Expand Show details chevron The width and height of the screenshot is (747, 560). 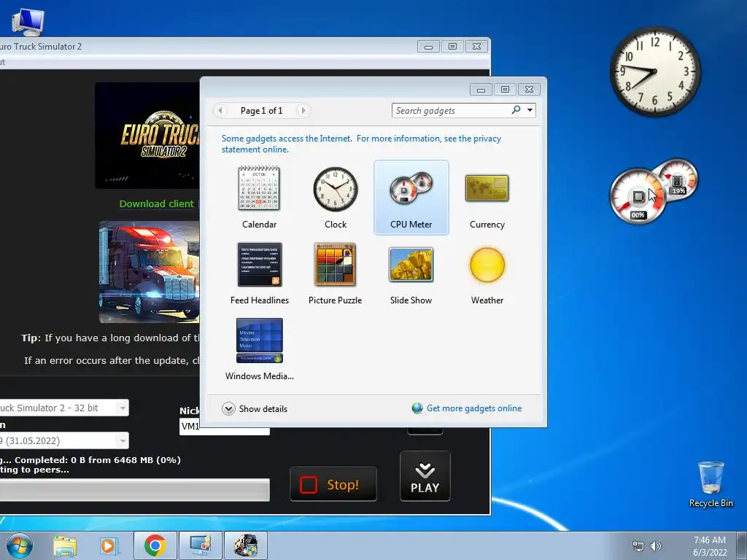(228, 408)
